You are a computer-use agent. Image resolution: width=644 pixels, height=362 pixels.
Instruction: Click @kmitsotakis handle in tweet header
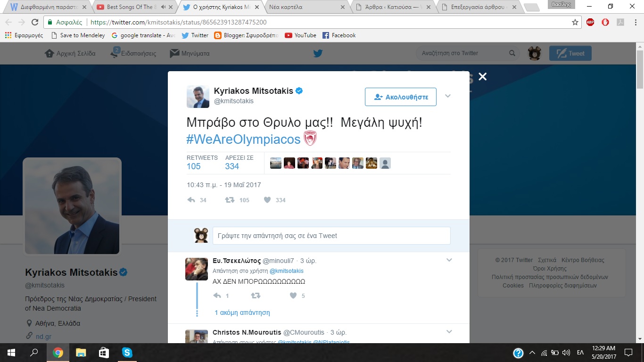234,101
